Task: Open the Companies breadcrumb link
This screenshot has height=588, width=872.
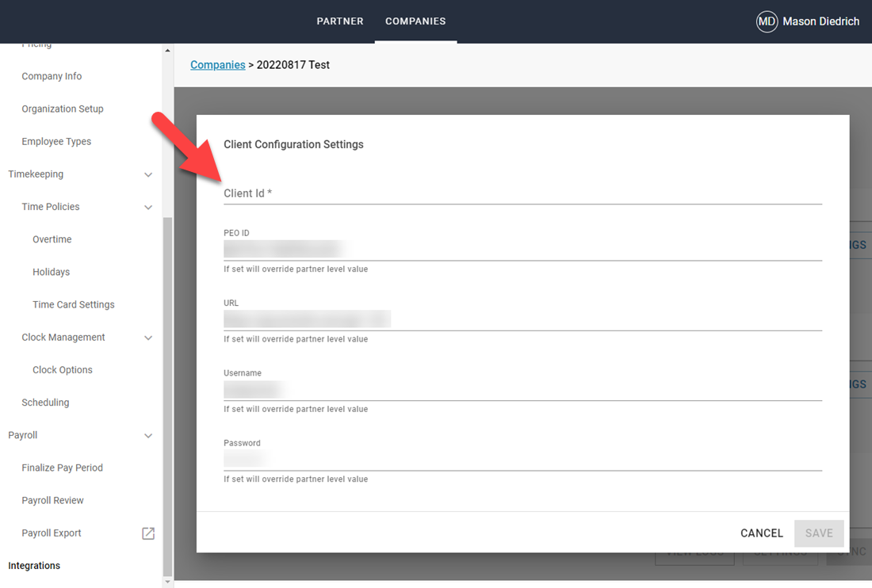Action: click(217, 64)
